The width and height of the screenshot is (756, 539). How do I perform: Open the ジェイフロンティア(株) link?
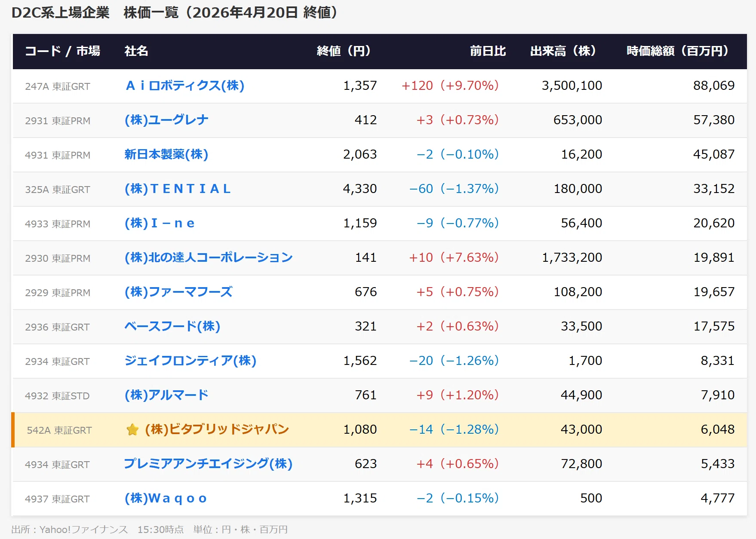click(191, 361)
